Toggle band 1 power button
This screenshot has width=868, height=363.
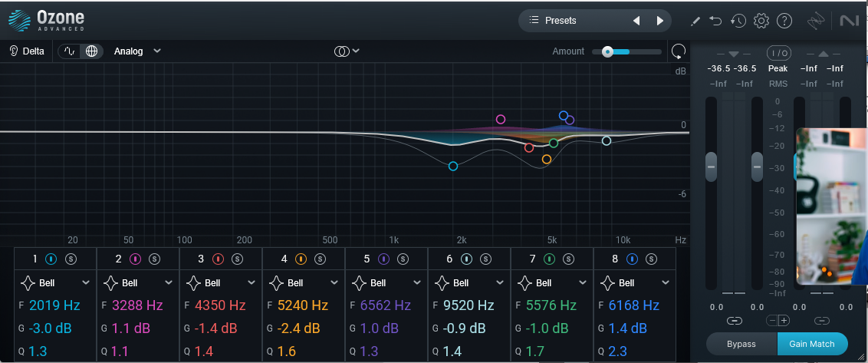51,259
